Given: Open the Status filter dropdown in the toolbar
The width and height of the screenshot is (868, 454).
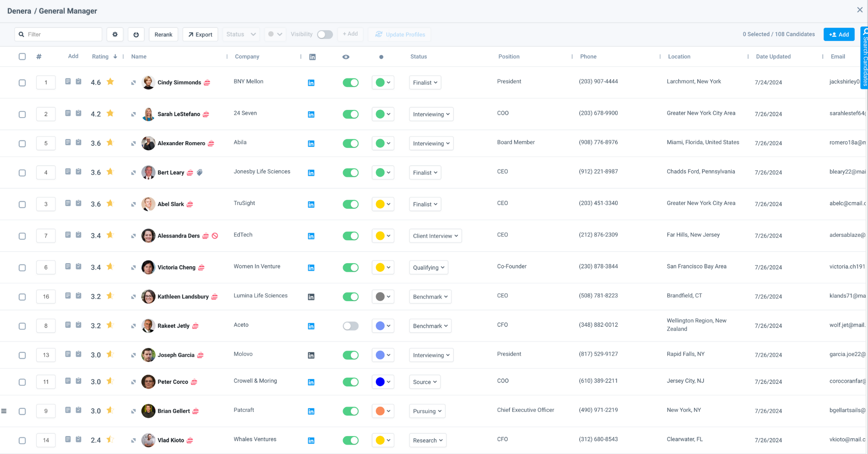Looking at the screenshot, I should coord(240,34).
